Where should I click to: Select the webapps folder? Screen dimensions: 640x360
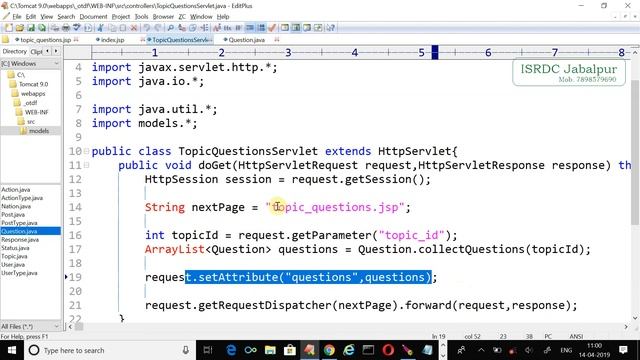click(33, 93)
